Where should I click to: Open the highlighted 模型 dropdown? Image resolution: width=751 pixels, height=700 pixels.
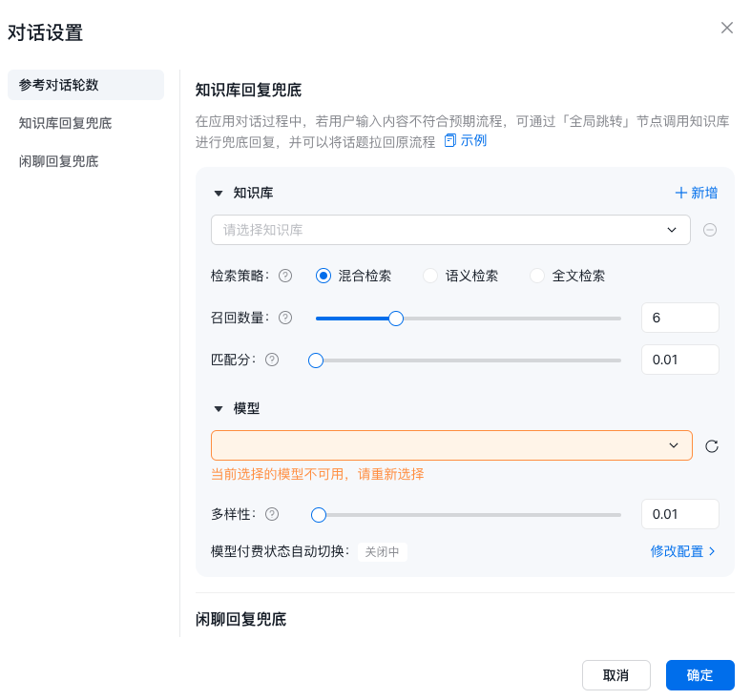coord(451,445)
